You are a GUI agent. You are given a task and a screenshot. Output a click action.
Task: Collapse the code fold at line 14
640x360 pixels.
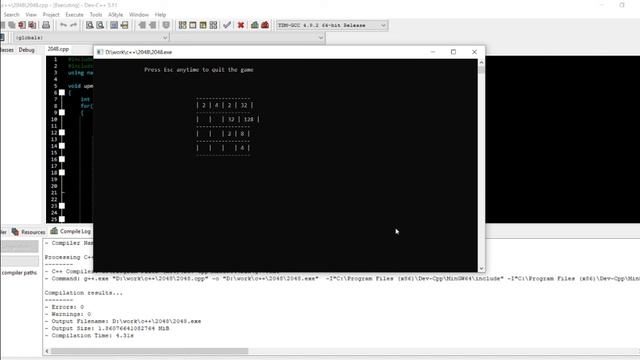[x=62, y=146]
